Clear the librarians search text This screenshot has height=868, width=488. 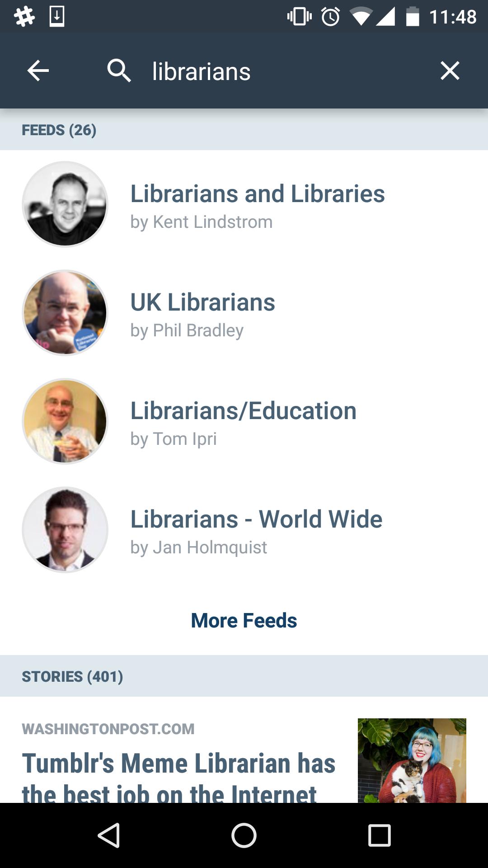click(x=450, y=71)
